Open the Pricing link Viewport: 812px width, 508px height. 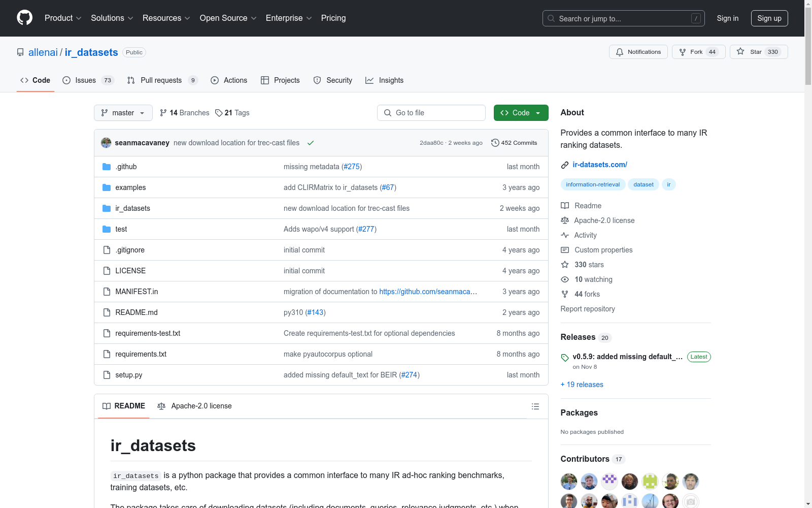tap(333, 18)
